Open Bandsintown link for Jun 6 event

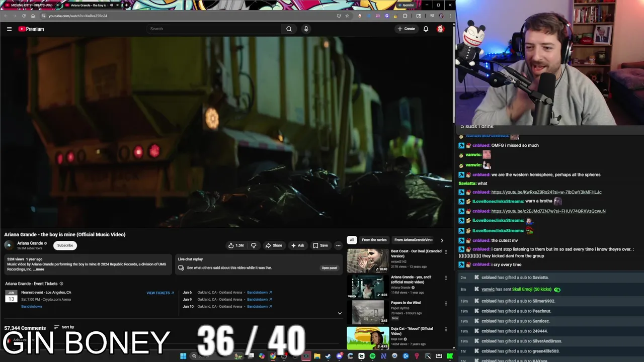click(x=259, y=292)
